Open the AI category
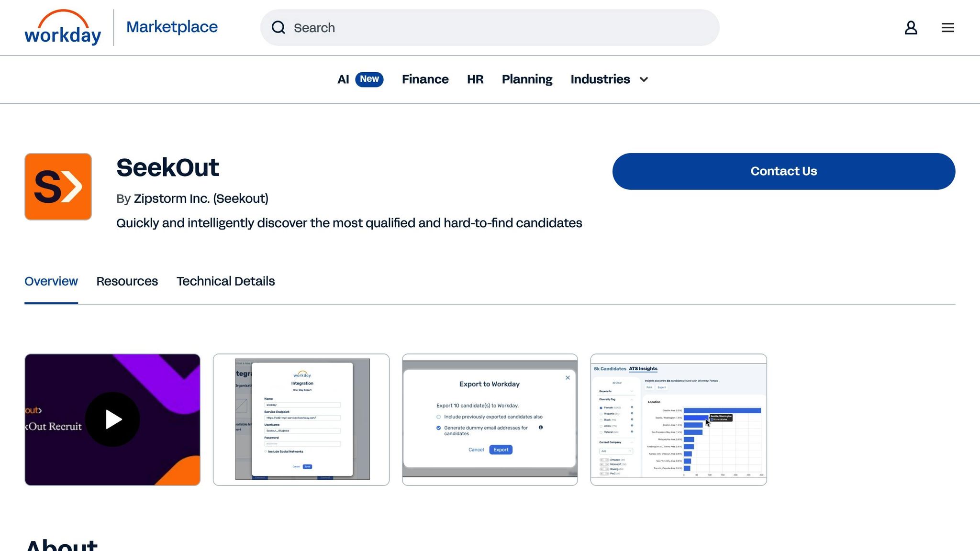Screen dimensions: 980x551 coord(343,79)
